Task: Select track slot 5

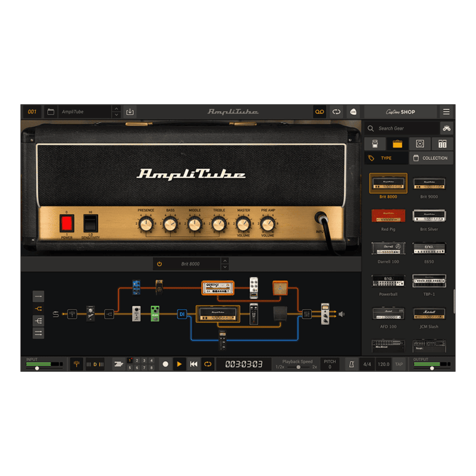Action: pos(130,368)
